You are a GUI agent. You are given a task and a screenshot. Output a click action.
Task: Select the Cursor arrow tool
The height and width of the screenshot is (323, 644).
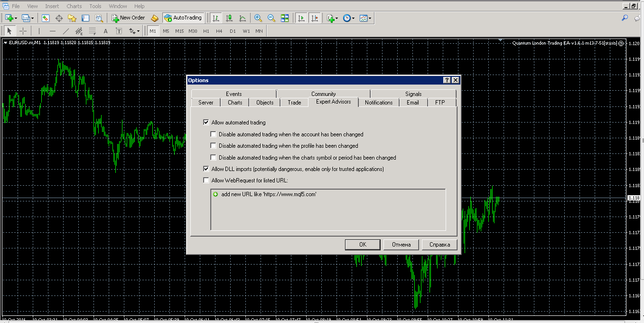(9, 31)
